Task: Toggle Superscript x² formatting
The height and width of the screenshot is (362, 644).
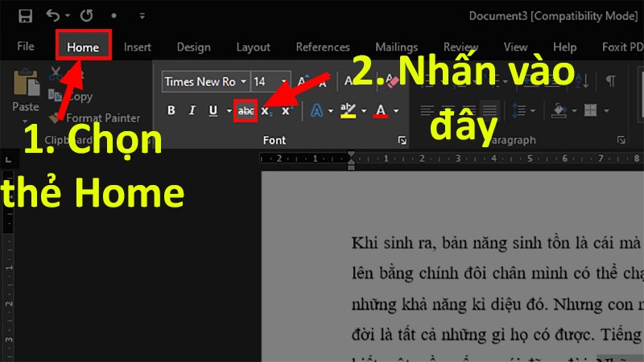Action: point(287,110)
